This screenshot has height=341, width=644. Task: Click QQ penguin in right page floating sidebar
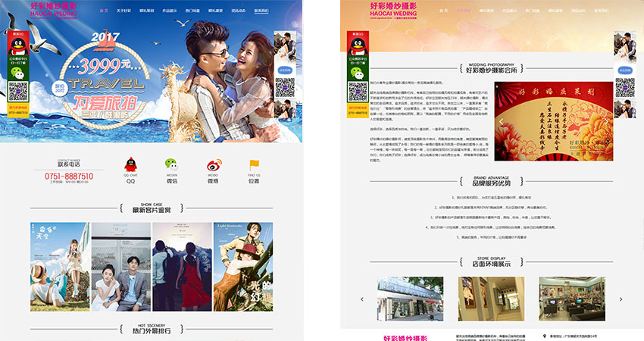pyautogui.click(x=358, y=46)
